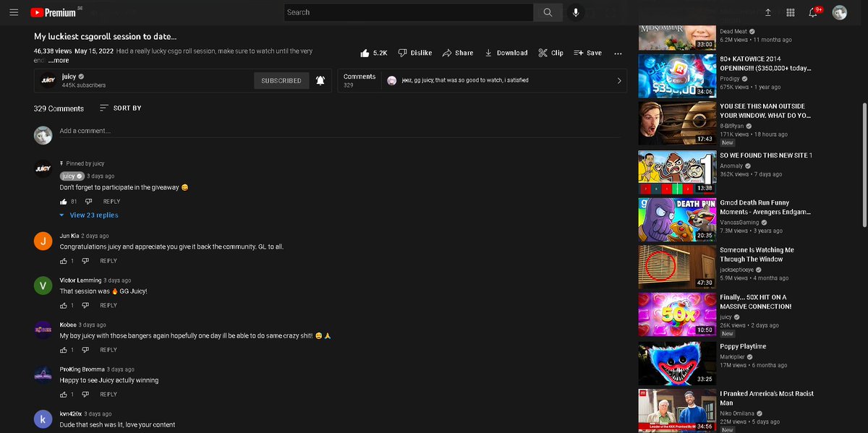Play SO WE FOUND THIS NEW SITE
This screenshot has width=868, height=433.
[x=677, y=171]
